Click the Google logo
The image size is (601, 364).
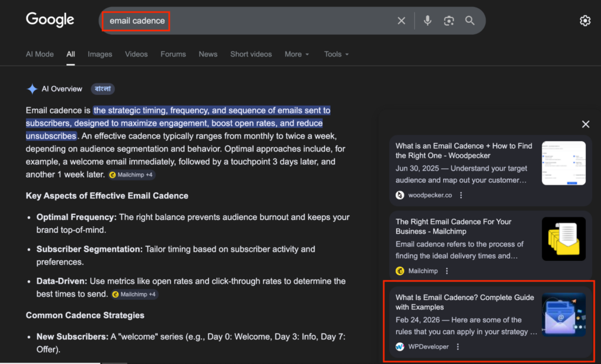[50, 20]
